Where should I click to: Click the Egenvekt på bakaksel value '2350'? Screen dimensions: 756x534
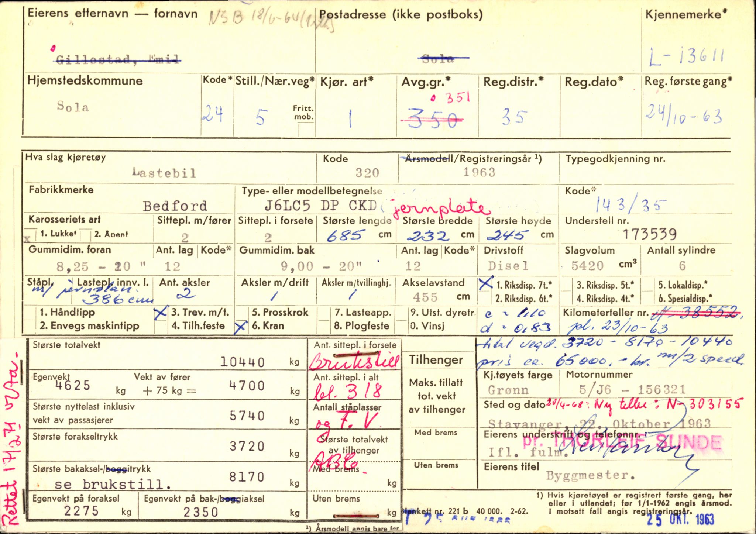[x=201, y=511]
